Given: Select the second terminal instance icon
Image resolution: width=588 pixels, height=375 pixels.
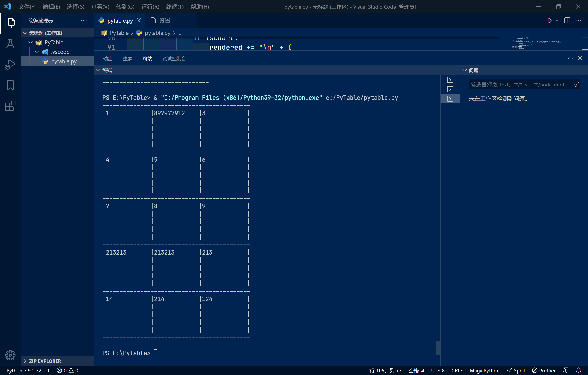Looking at the screenshot, I should pyautogui.click(x=450, y=89).
